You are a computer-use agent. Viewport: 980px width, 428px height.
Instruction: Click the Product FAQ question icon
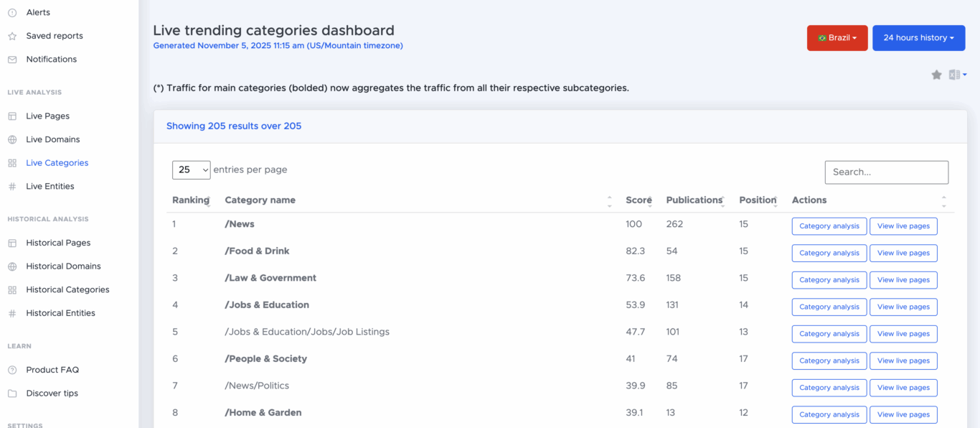coord(12,370)
